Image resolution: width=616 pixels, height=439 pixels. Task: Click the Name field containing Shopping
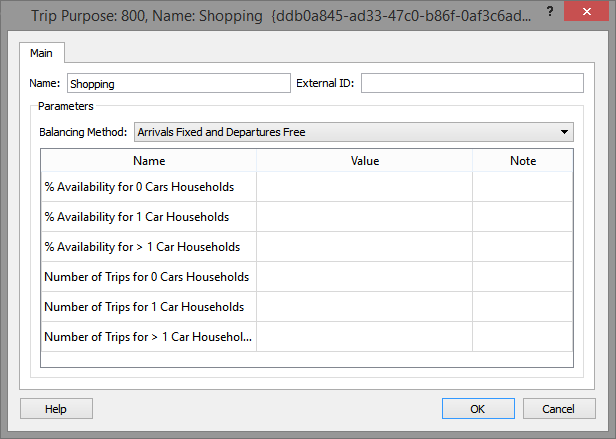pos(176,84)
